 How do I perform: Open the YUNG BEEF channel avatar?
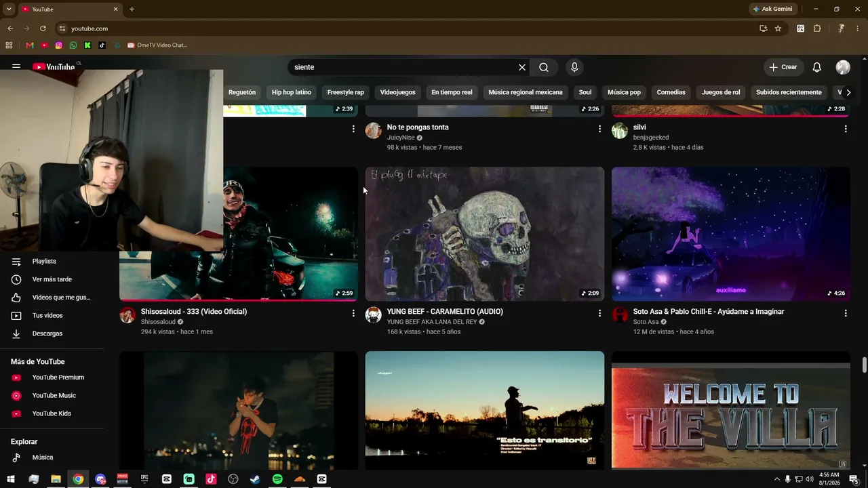(374, 315)
